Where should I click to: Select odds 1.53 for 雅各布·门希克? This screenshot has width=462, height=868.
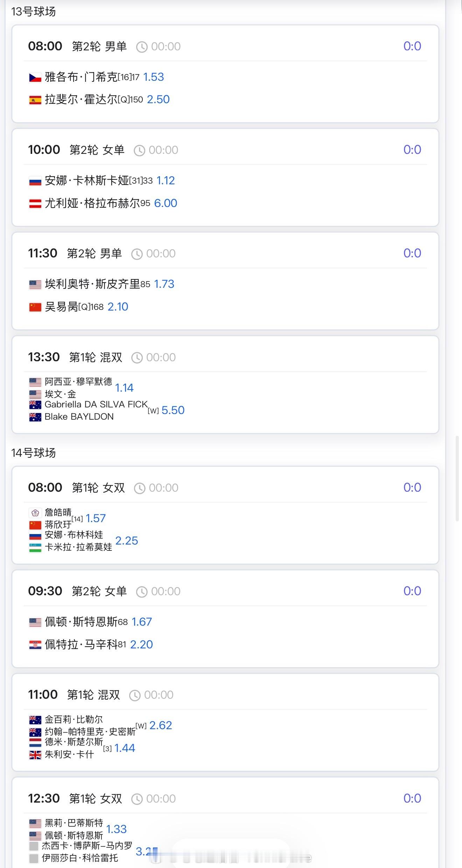[x=154, y=77]
